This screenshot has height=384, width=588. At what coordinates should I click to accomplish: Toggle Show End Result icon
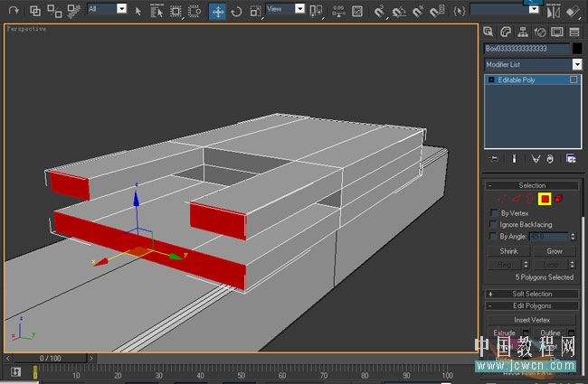click(x=514, y=159)
